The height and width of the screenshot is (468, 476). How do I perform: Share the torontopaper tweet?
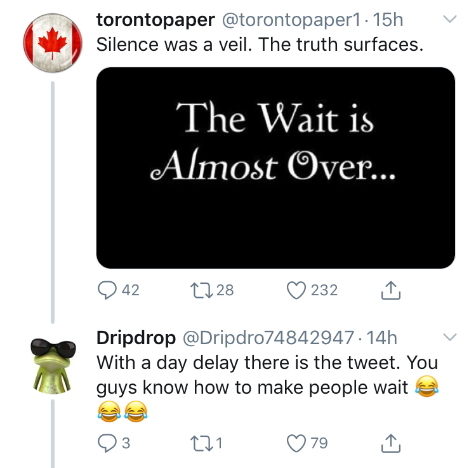point(391,290)
